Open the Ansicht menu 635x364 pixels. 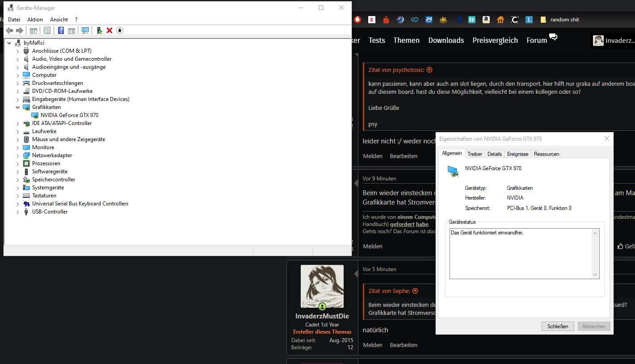click(59, 20)
